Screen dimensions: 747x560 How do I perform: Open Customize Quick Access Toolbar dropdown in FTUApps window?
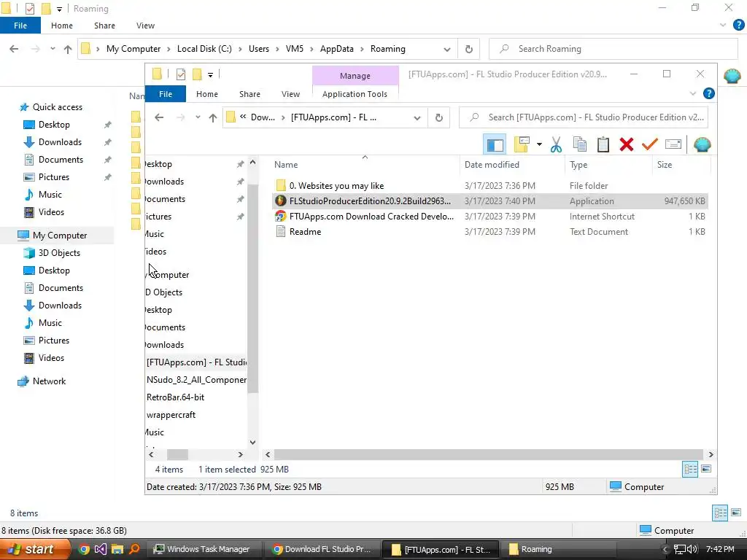[x=210, y=75]
